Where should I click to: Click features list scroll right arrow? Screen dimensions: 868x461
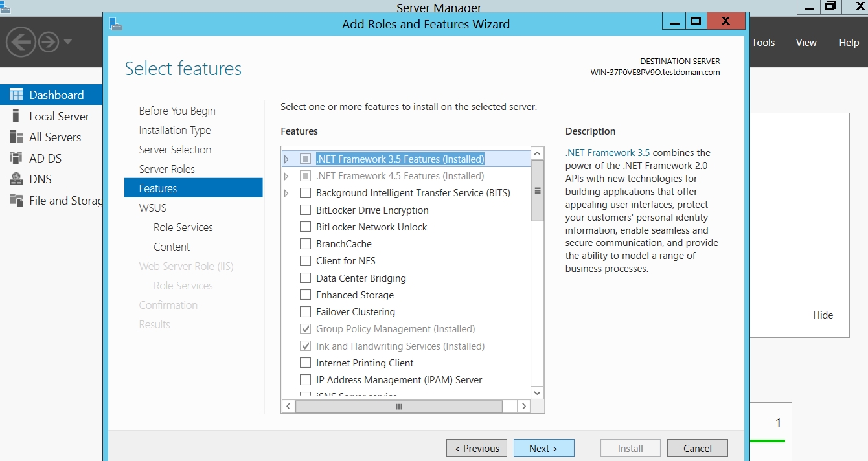click(525, 407)
